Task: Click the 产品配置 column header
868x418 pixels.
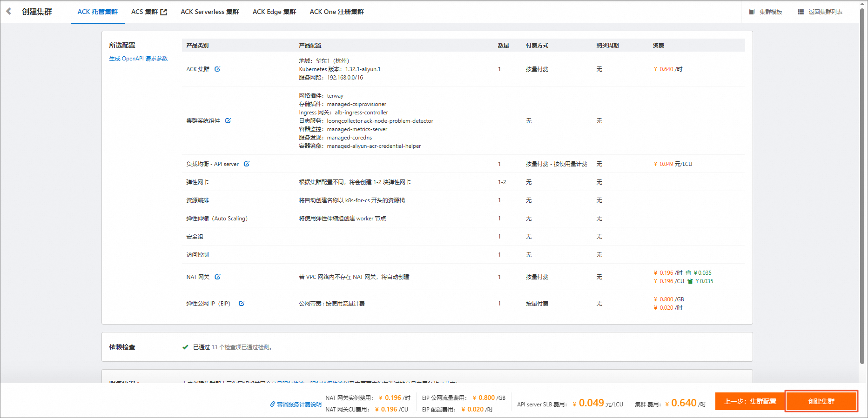Action: point(310,46)
